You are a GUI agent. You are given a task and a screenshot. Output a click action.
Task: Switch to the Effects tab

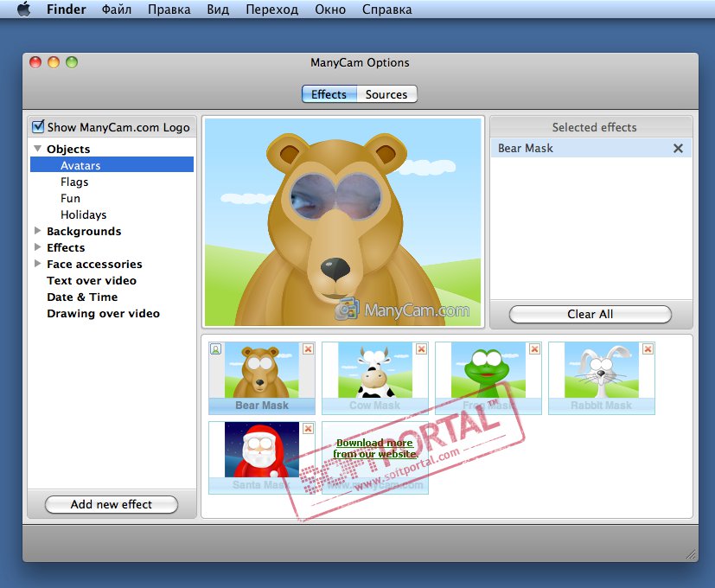click(x=329, y=94)
